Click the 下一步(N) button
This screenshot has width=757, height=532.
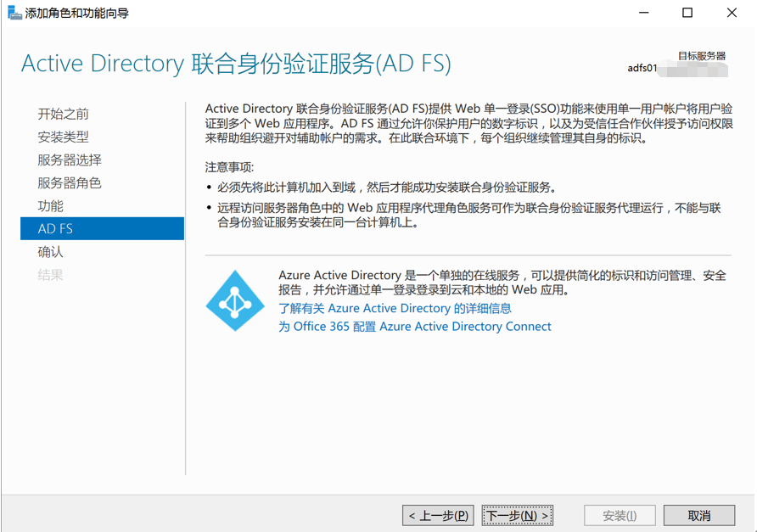(x=518, y=516)
